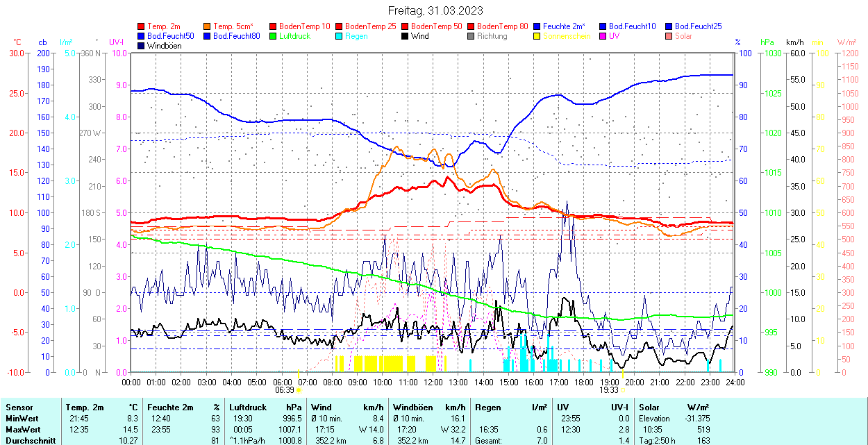Select the gray Richtung legend marker
868x445 pixels.
click(471, 36)
